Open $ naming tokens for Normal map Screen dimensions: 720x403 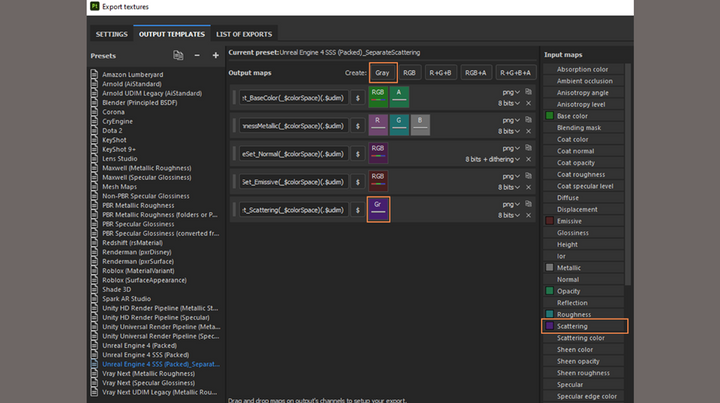pyautogui.click(x=358, y=154)
